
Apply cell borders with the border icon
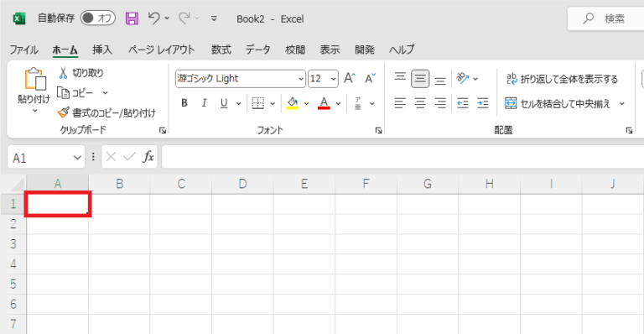[258, 103]
